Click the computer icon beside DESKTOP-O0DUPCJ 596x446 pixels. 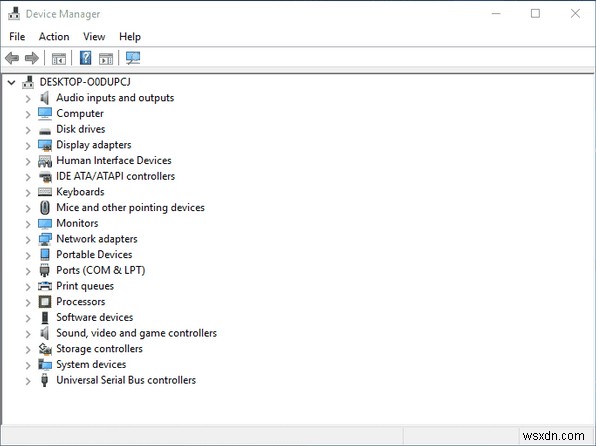[28, 82]
